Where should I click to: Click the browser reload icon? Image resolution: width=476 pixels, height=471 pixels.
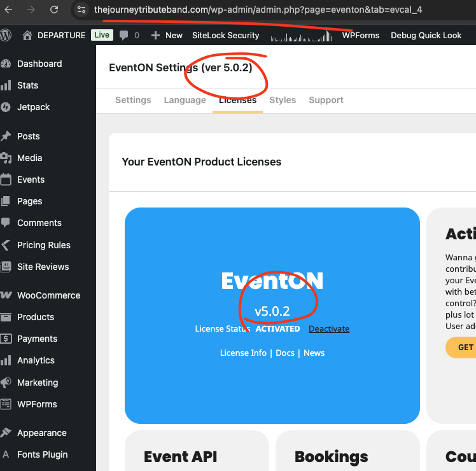[x=54, y=10]
